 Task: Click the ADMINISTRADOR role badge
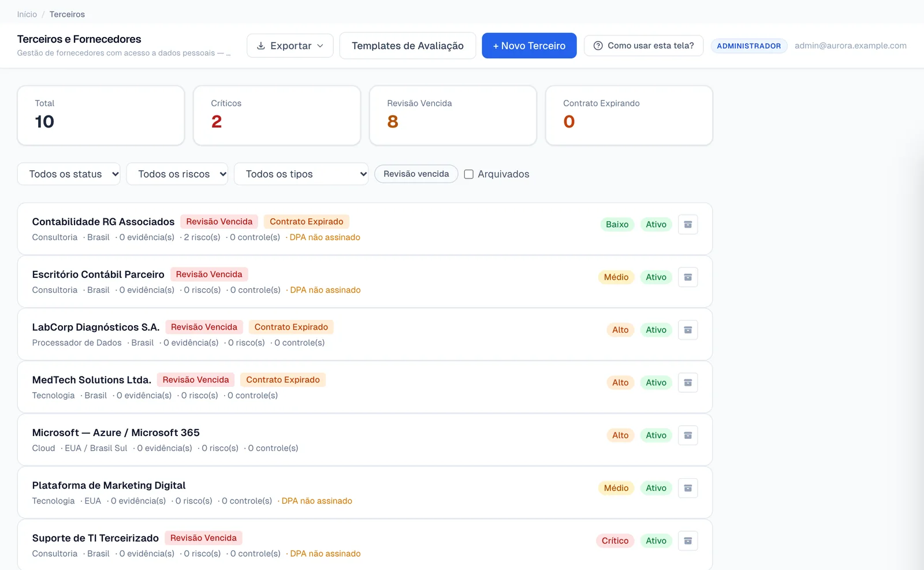pyautogui.click(x=749, y=46)
